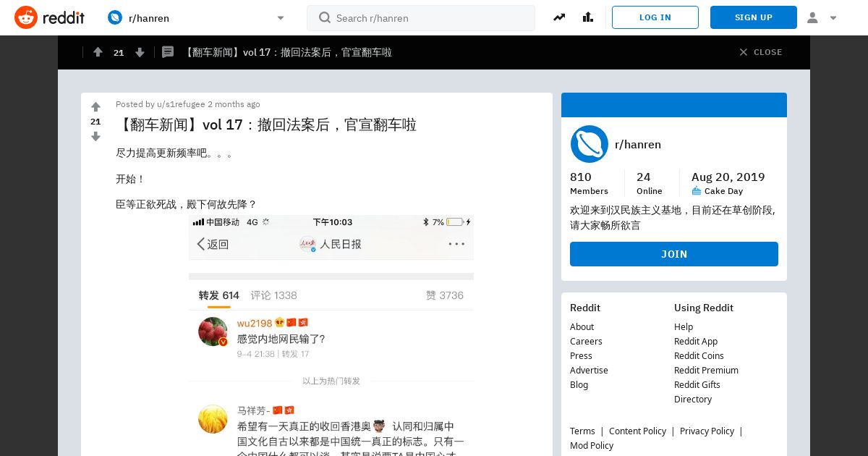The image size is (868, 456).
Task: Click the main post title text
Action: coord(266,124)
